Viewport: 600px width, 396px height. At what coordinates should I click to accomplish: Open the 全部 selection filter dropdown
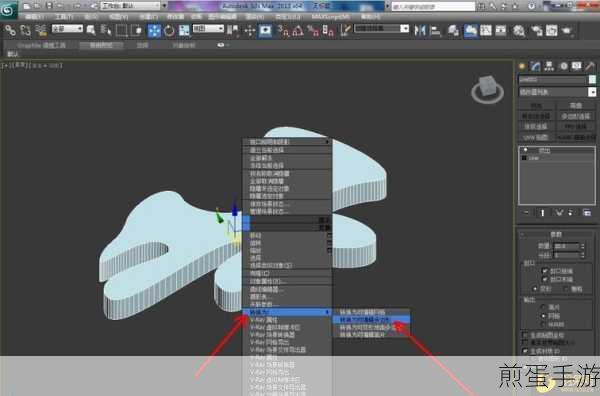[x=67, y=29]
